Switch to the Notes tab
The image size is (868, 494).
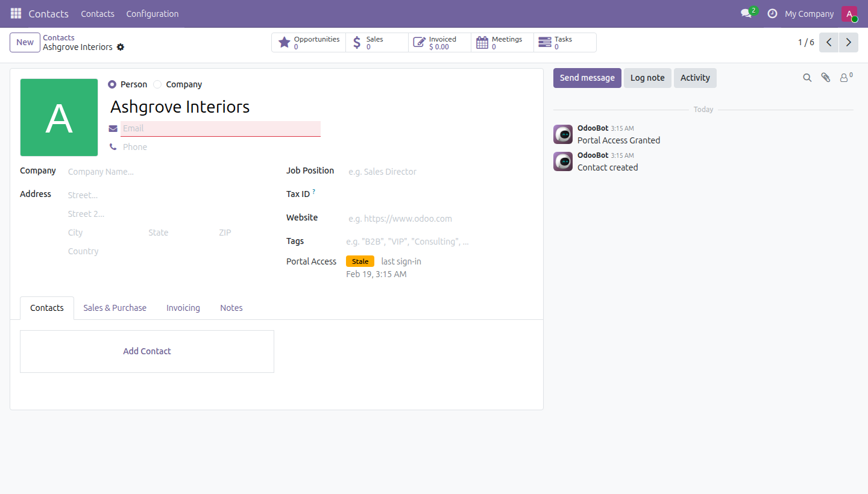point(231,308)
